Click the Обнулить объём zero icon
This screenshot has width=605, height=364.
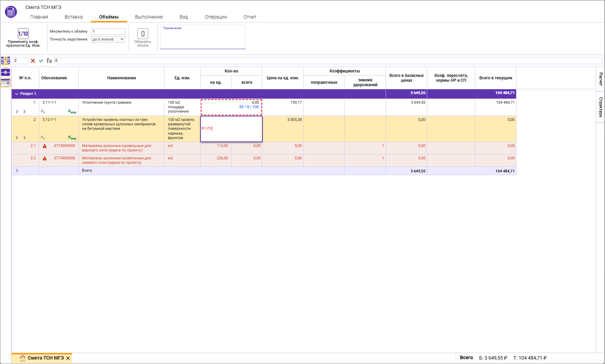click(x=142, y=34)
